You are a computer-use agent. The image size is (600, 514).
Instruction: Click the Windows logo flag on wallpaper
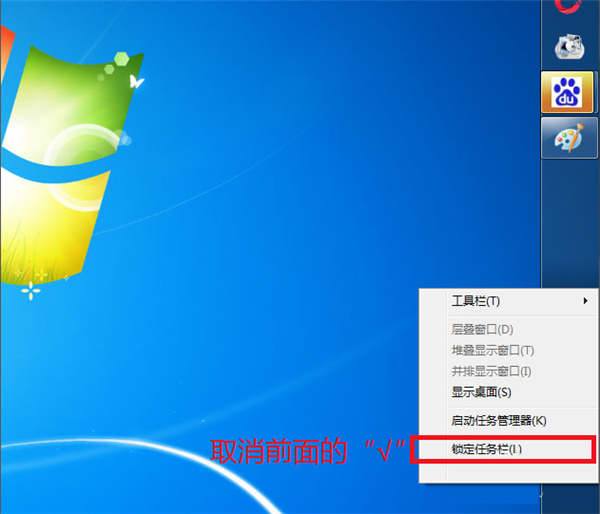(x=60, y=150)
